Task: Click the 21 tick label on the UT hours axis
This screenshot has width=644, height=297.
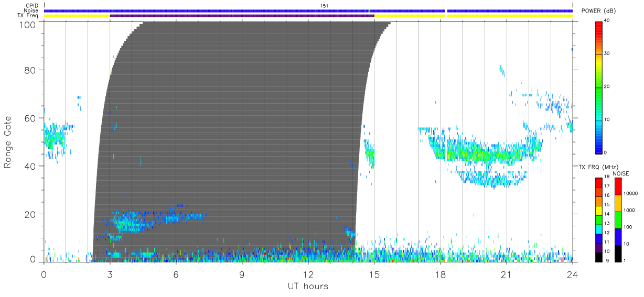Action: click(506, 274)
